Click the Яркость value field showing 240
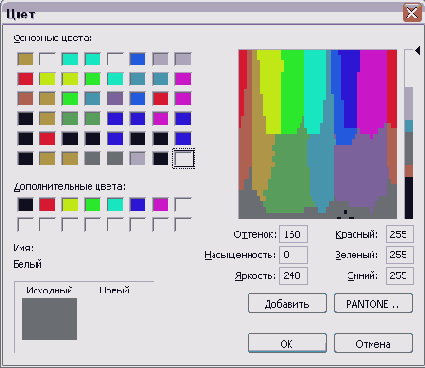 tap(293, 276)
